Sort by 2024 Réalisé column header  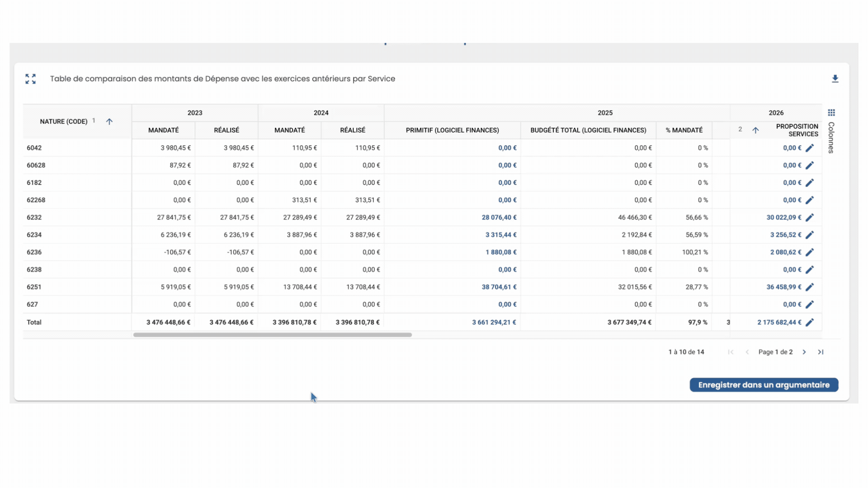pos(353,130)
